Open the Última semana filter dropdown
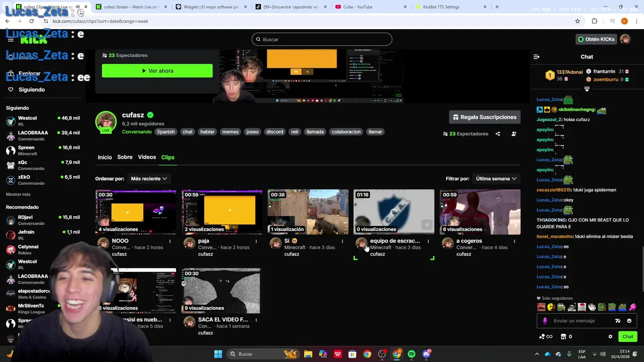 496,178
